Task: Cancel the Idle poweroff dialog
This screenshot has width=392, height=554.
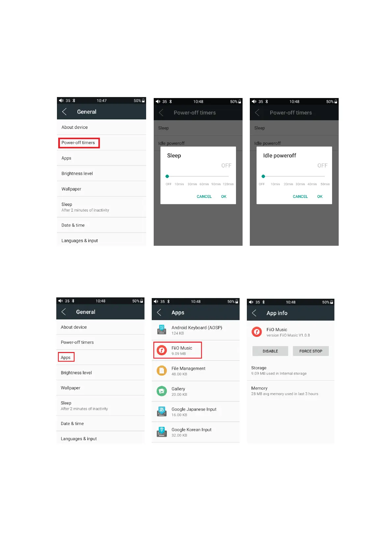Action: pos(300,196)
